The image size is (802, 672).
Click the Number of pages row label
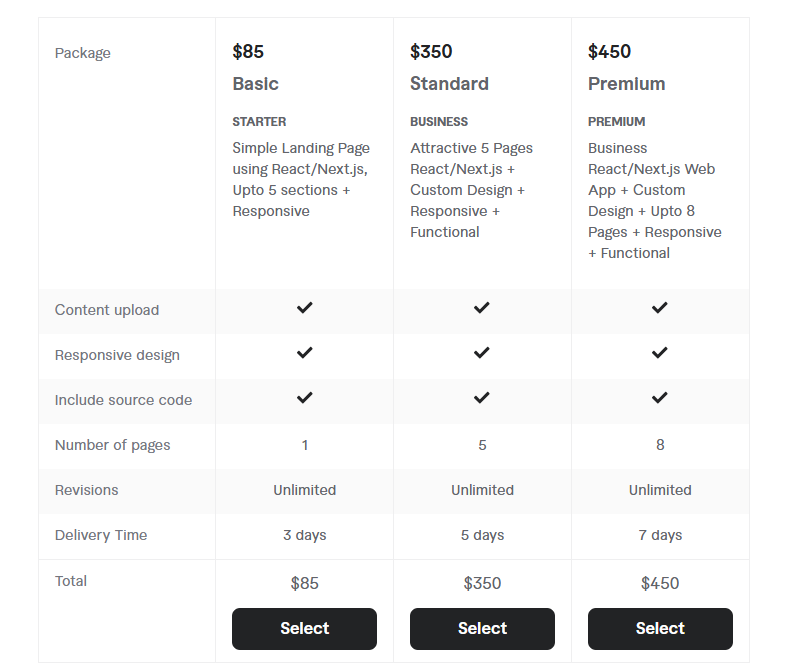[x=113, y=445]
